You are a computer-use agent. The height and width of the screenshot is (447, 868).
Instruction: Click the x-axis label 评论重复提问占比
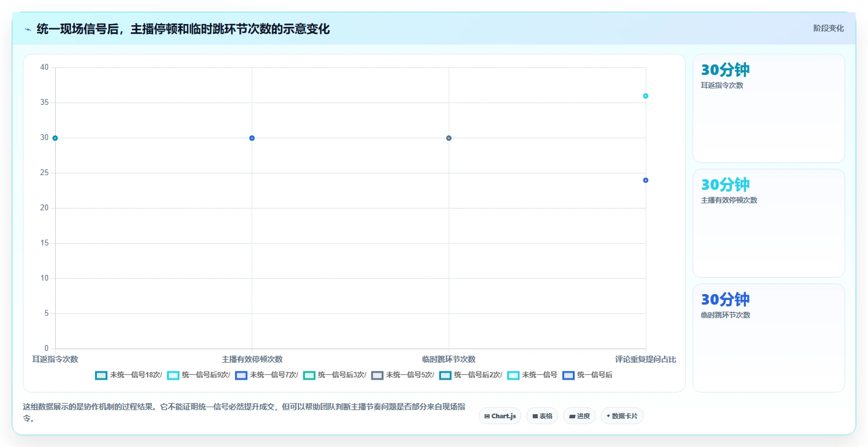[x=646, y=359]
